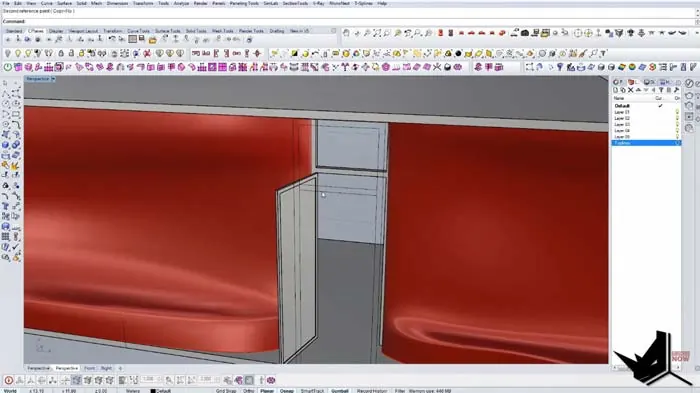
Task: Click the open folder icon in CPlanes toolbar
Action: (153, 40)
